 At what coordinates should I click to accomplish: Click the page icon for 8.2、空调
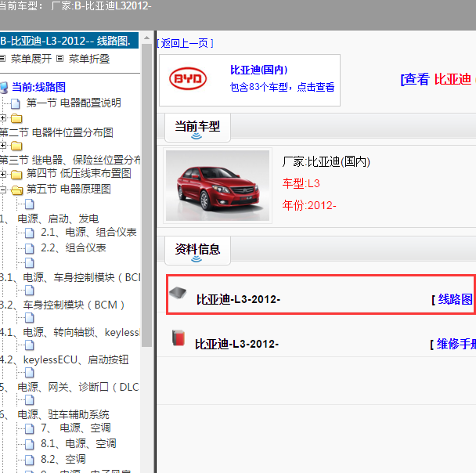[30, 460]
